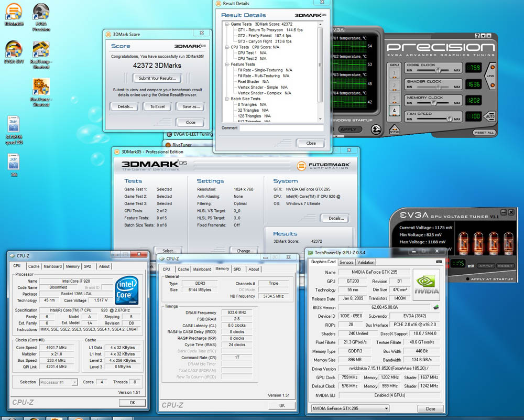Open the RivaTuner shortcut on desktop
Image resolution: width=524 pixels, height=420 pixels.
click(x=41, y=92)
